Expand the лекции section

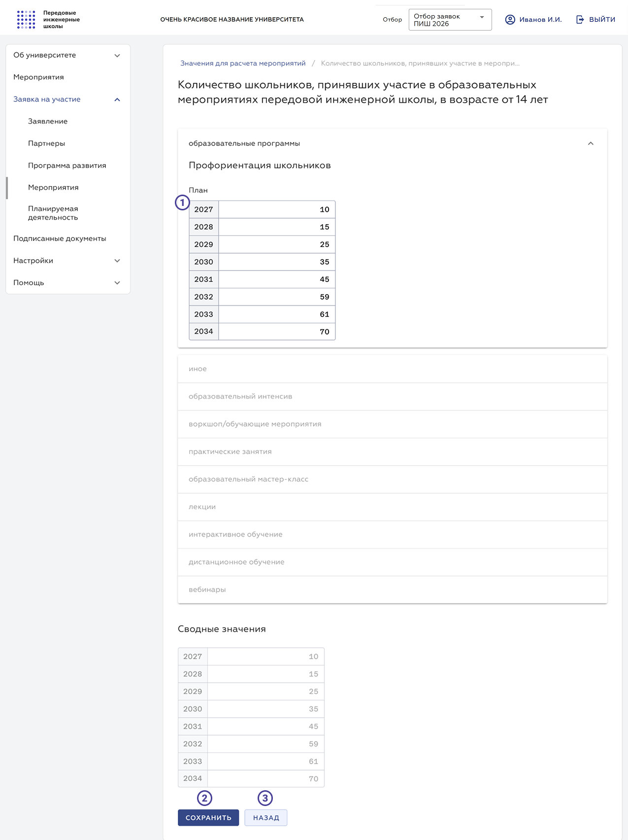(393, 507)
